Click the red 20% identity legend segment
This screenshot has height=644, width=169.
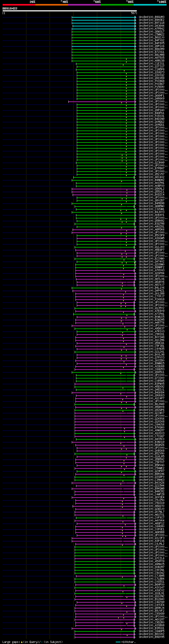[19, 5]
